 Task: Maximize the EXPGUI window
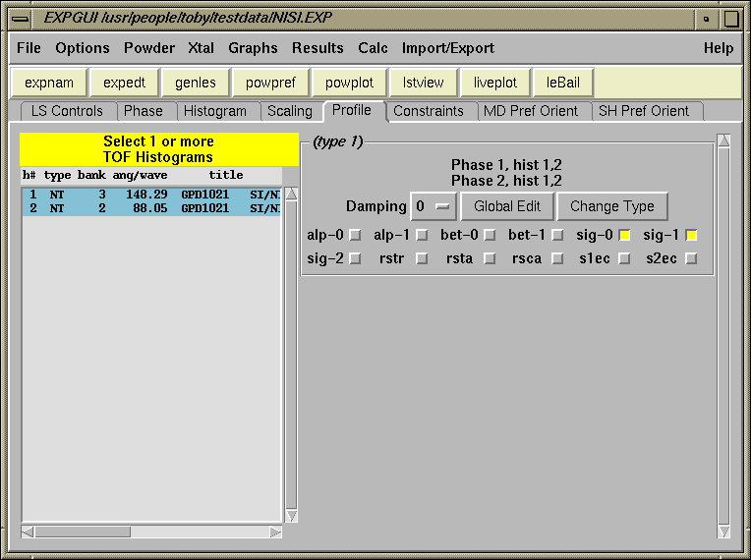pos(730,19)
